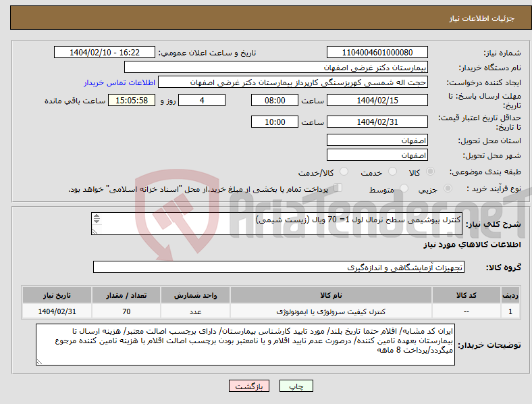Click the شرح کلی نیاز text area
Viewport: 532px width, 404px height.
click(277, 224)
